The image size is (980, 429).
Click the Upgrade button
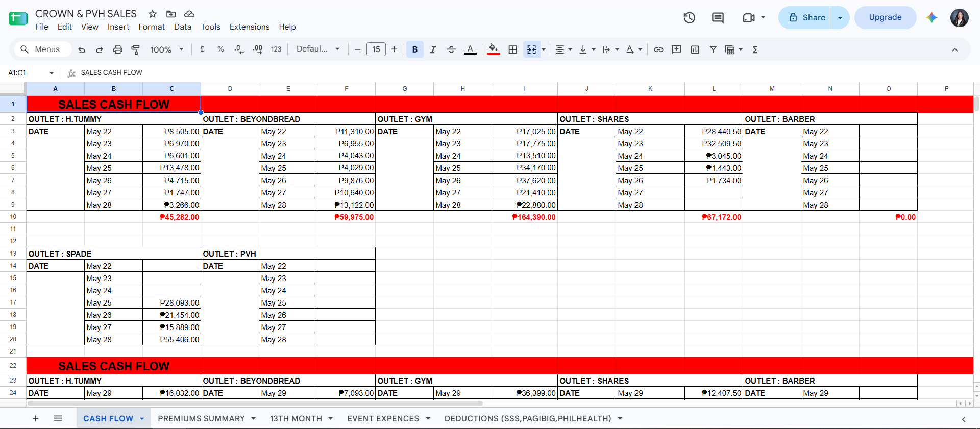[885, 17]
